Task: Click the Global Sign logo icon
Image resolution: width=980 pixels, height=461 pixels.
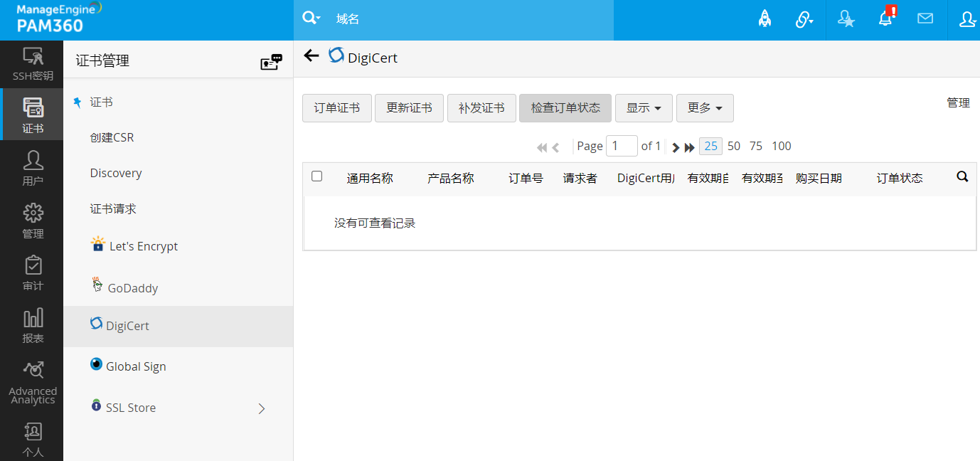Action: [97, 364]
